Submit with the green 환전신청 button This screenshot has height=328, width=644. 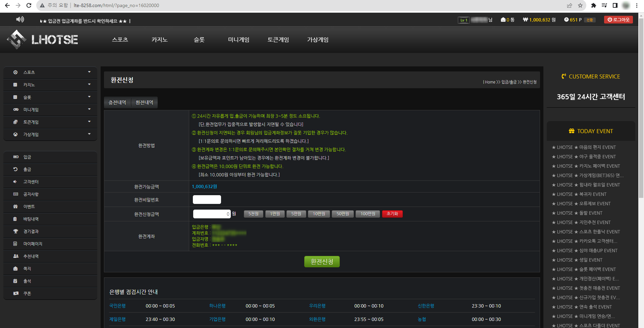(x=322, y=262)
